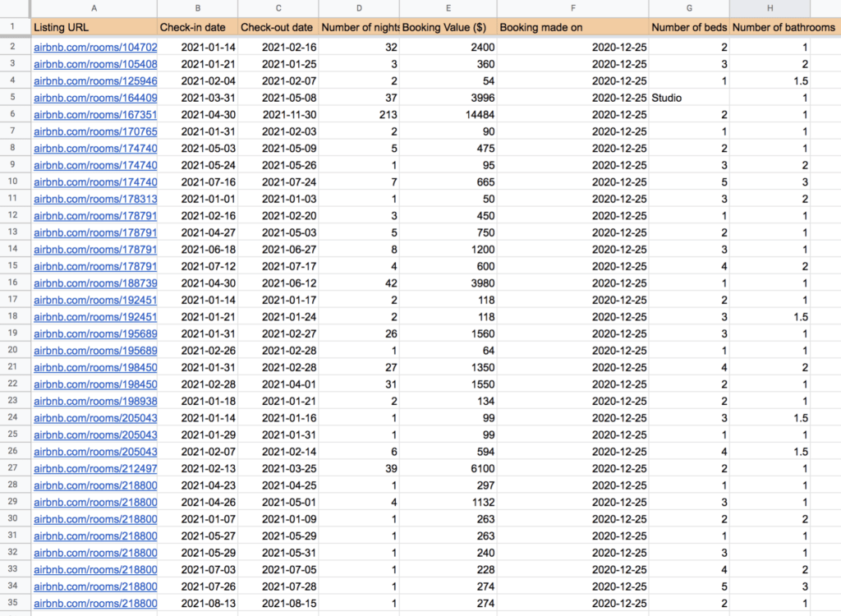The image size is (841, 616).
Task: Select row 1 by its row number
Action: point(13,27)
